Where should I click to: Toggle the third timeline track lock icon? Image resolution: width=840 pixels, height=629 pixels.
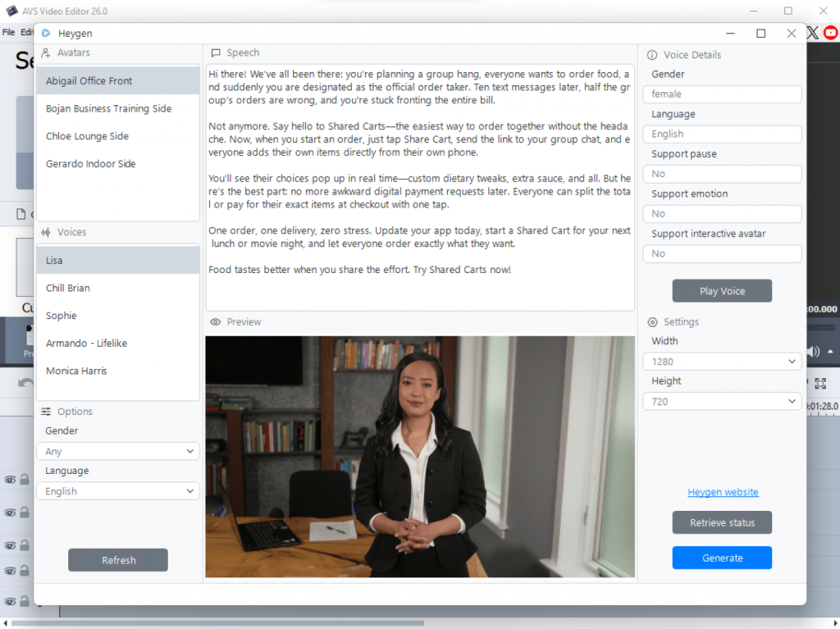coord(25,545)
